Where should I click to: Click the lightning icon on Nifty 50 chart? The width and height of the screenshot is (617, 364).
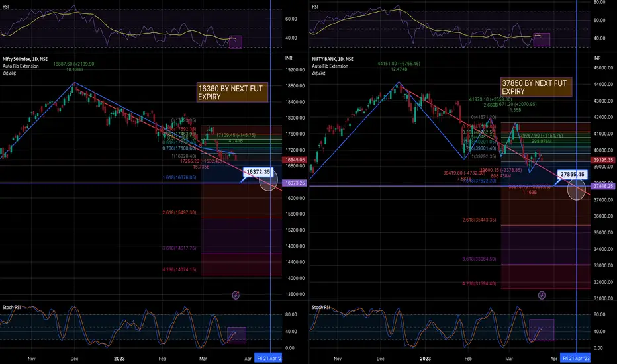pyautogui.click(x=236, y=295)
